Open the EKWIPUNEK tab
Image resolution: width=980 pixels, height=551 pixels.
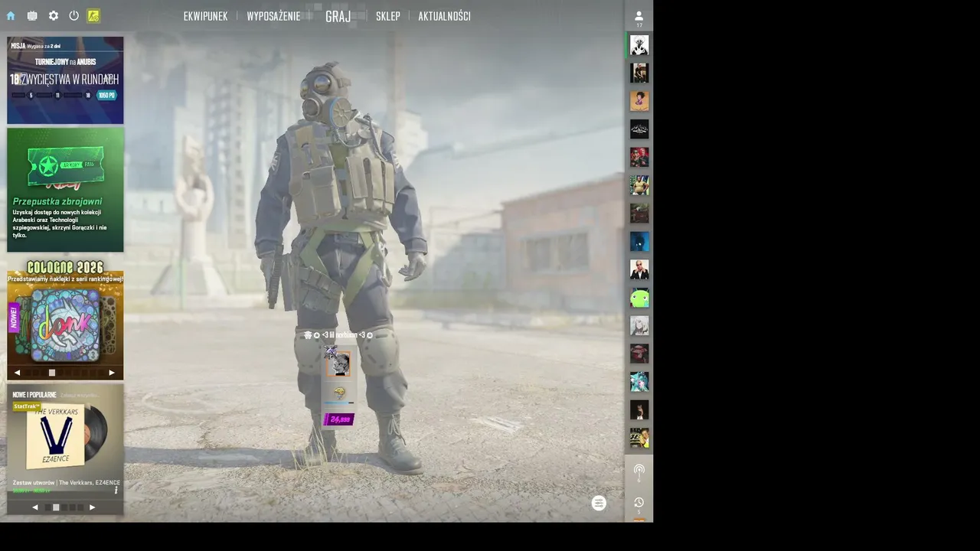coord(205,16)
